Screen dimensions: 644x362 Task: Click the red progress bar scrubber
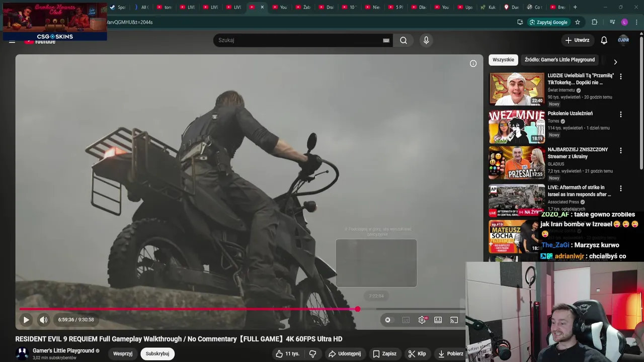pyautogui.click(x=357, y=309)
